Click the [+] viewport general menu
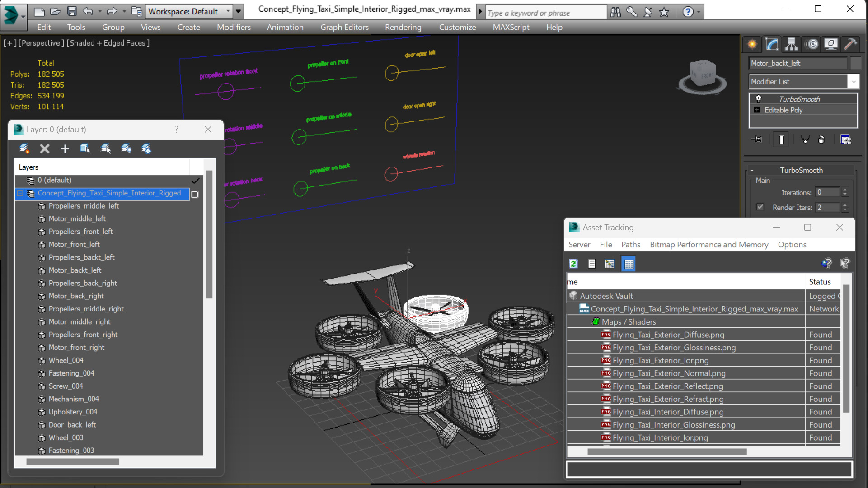This screenshot has width=868, height=488. click(10, 43)
